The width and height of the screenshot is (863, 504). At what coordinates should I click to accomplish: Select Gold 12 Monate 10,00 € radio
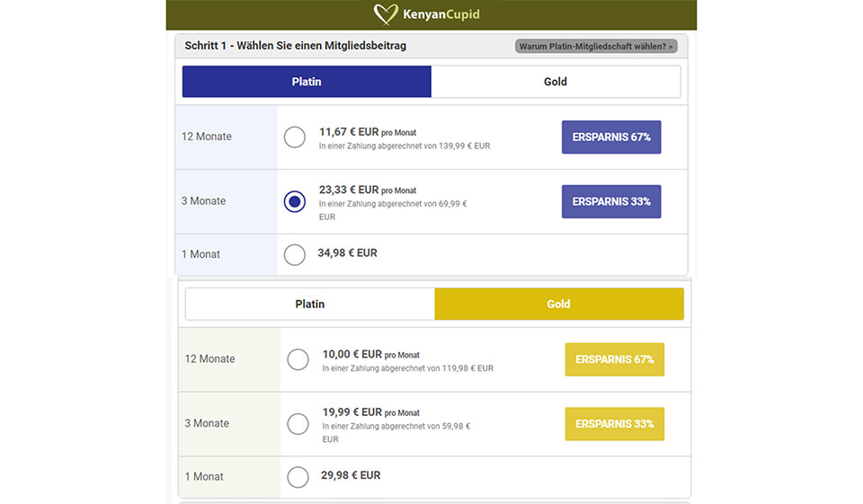298,359
